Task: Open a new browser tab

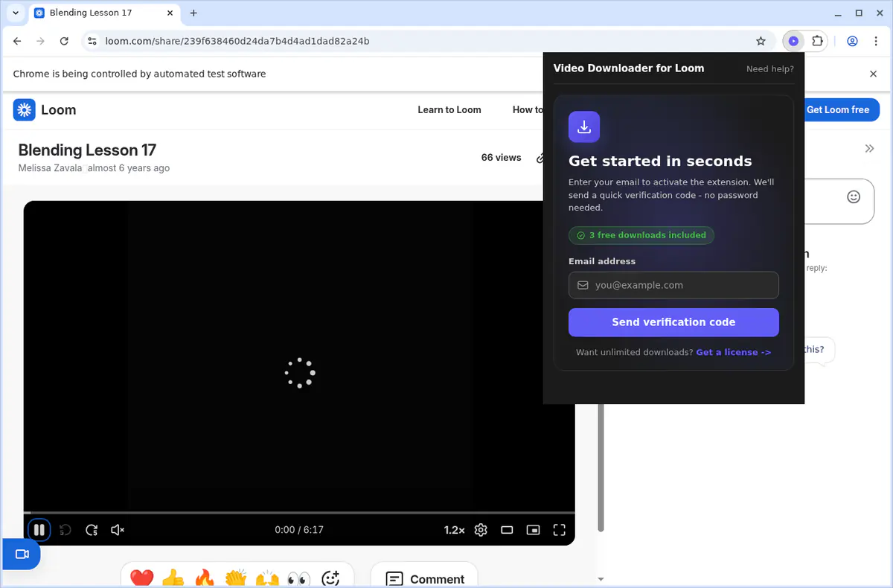Action: point(193,13)
